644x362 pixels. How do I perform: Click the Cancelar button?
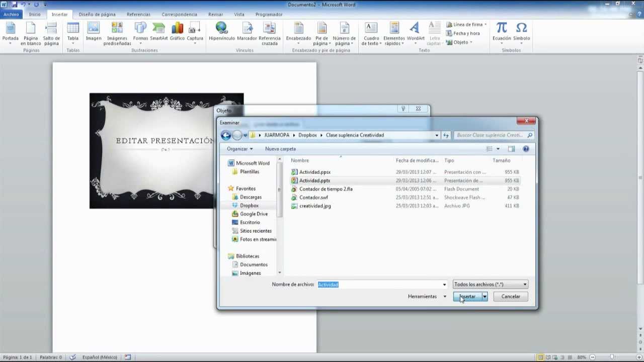pos(511,297)
